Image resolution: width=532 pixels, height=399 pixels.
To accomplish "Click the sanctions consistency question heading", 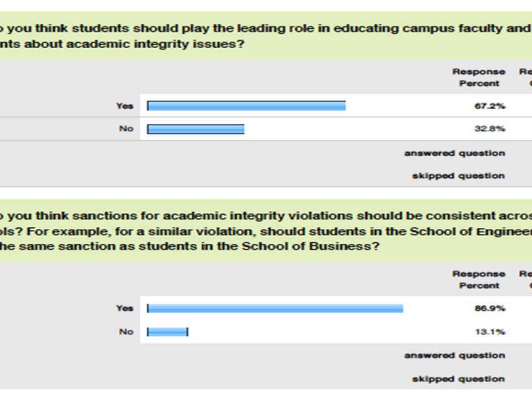I will coord(266,231).
